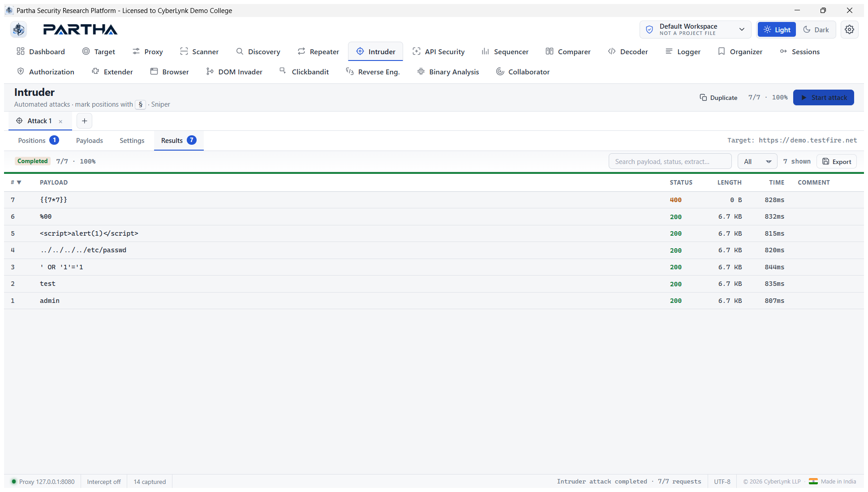
Task: Select the %00 payload row
Action: [x=434, y=217]
